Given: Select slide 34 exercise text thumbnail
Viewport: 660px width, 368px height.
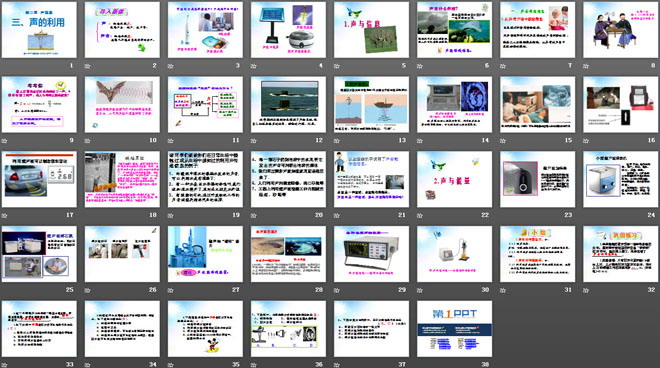Looking at the screenshot, I should point(122,328).
